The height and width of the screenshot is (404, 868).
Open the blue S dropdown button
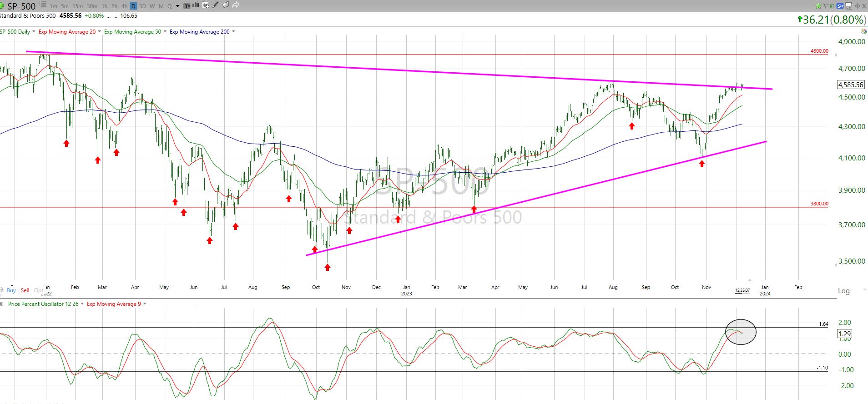pyautogui.click(x=840, y=6)
